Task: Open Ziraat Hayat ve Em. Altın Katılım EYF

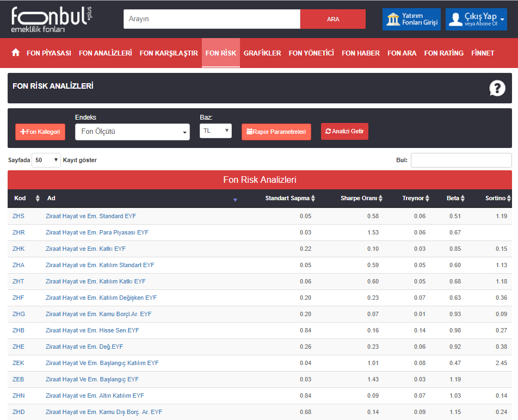Action: point(95,396)
